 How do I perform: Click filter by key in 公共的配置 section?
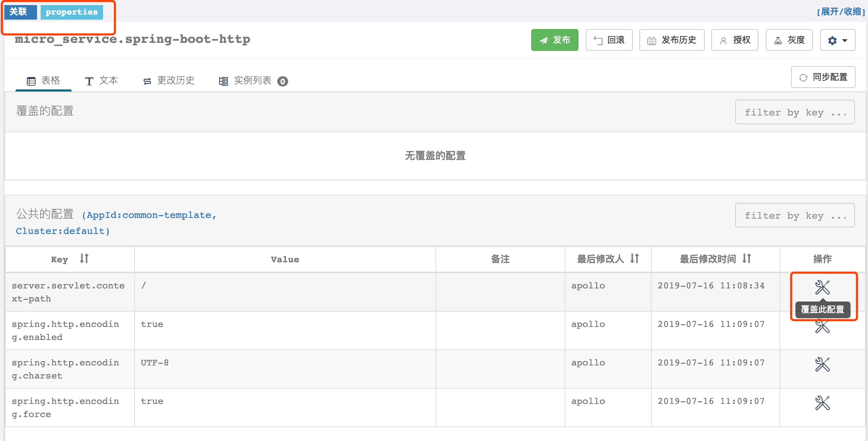coord(795,215)
